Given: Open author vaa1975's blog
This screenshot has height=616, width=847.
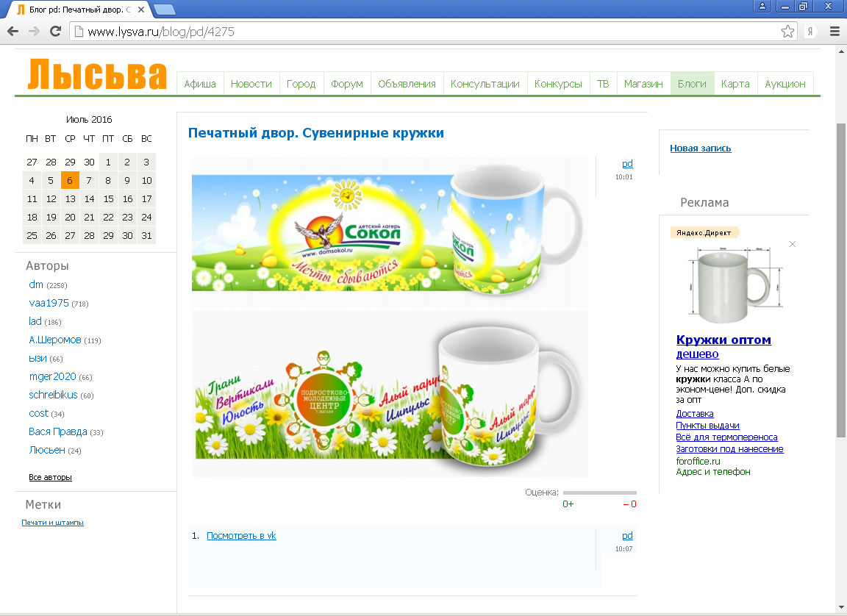Looking at the screenshot, I should click(49, 303).
